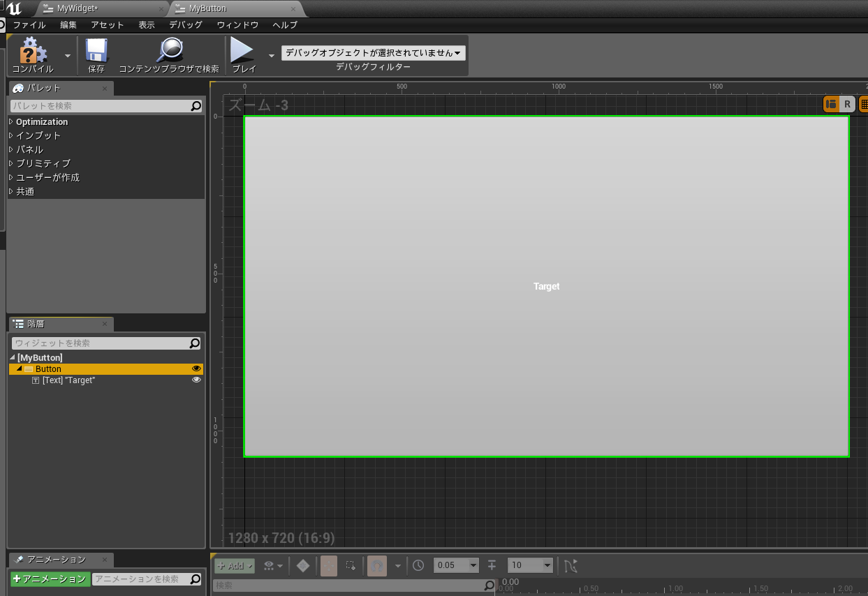Close the MyButton tab
Viewport: 868px width, 596px height.
293,10
